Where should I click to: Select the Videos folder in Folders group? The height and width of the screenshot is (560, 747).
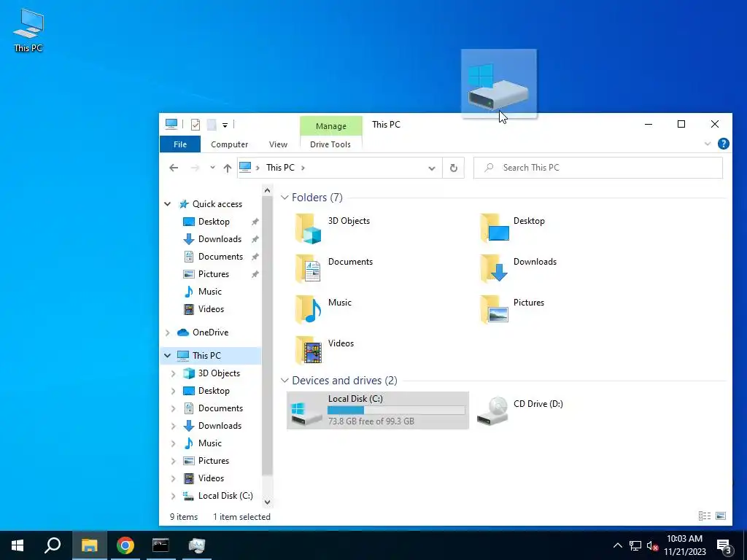coord(324,351)
